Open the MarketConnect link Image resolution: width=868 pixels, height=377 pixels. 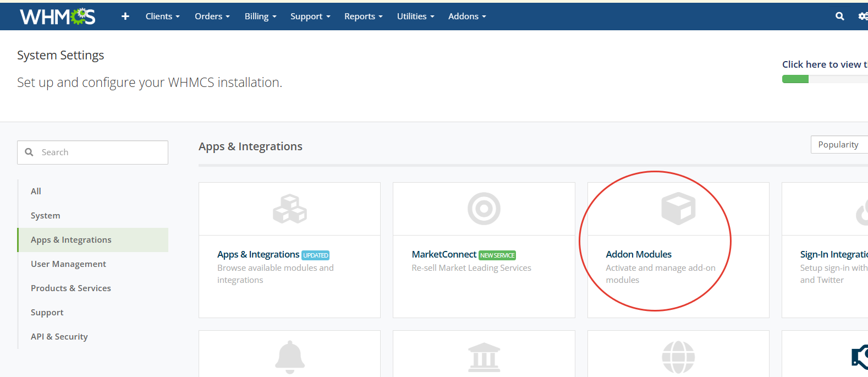(444, 254)
